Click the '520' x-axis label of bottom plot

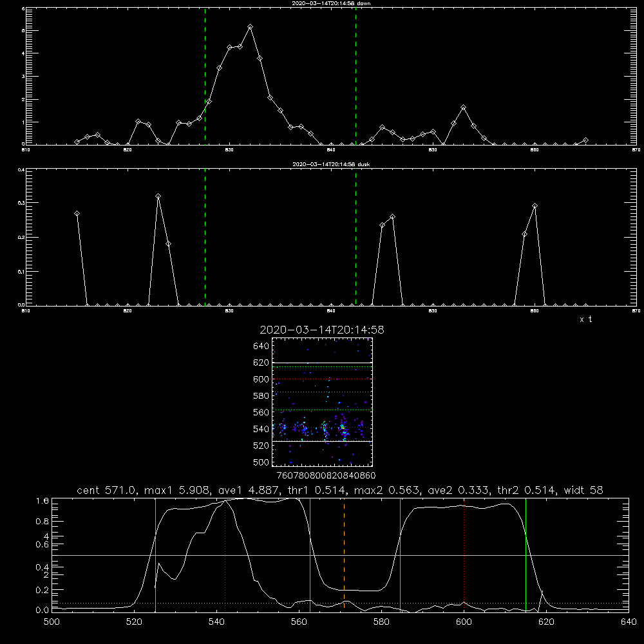coord(134,622)
